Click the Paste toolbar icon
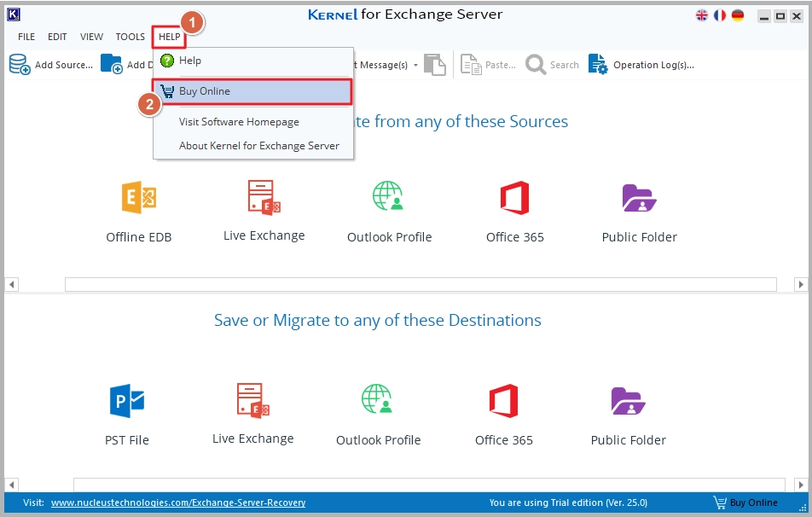This screenshot has width=812, height=517. point(471,65)
